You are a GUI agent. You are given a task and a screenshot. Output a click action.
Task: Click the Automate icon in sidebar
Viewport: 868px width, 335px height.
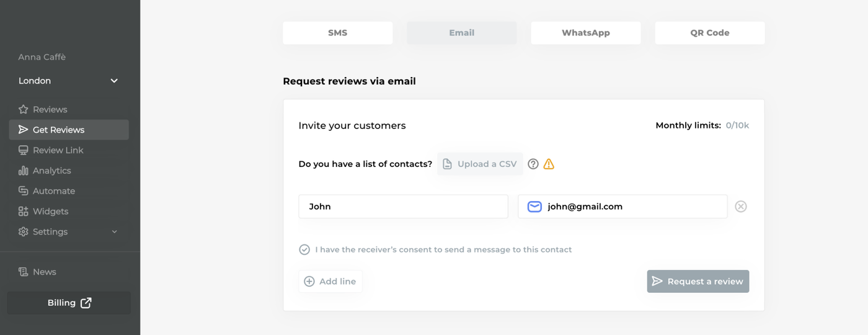tap(24, 191)
